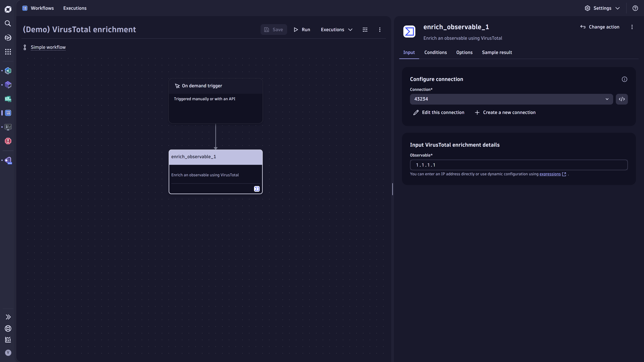The image size is (644, 362).
Task: Click the panel resize divider handle
Action: (x=392, y=189)
